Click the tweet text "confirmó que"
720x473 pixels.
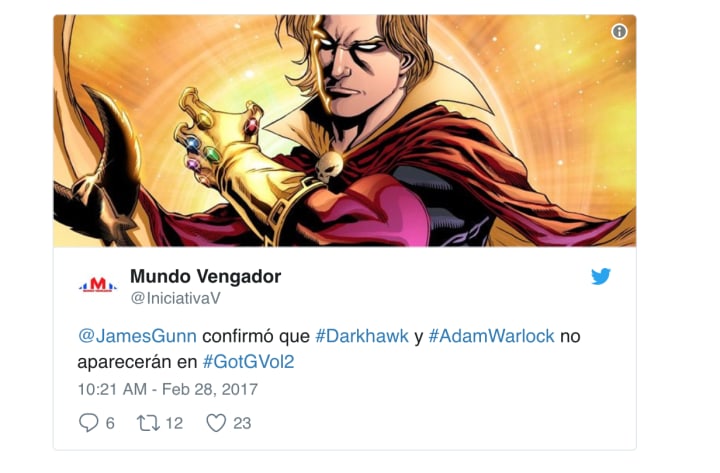pyautogui.click(x=256, y=336)
